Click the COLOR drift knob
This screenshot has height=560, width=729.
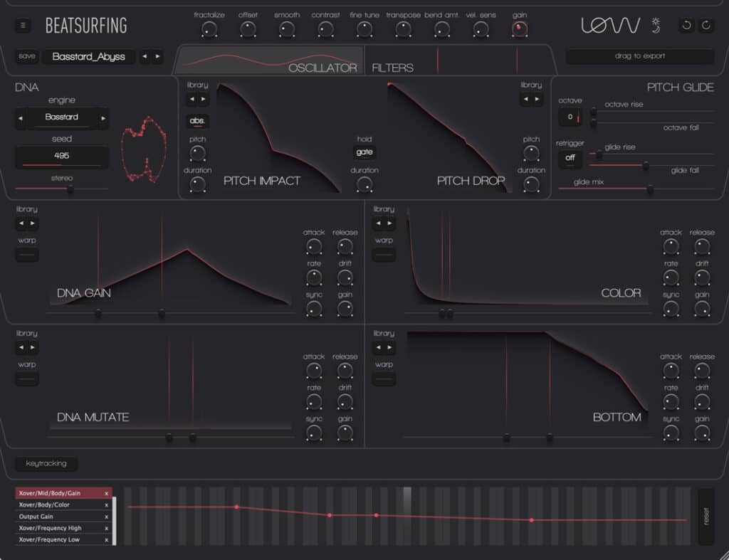(x=702, y=278)
